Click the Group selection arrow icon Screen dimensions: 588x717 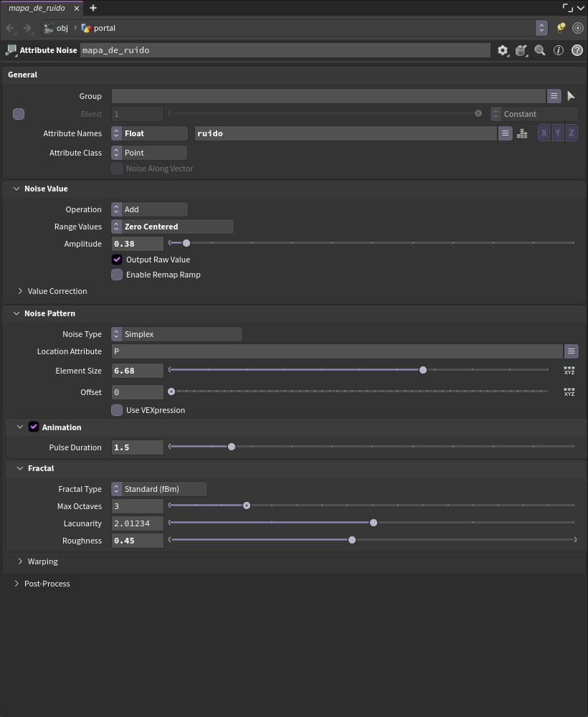coord(571,96)
